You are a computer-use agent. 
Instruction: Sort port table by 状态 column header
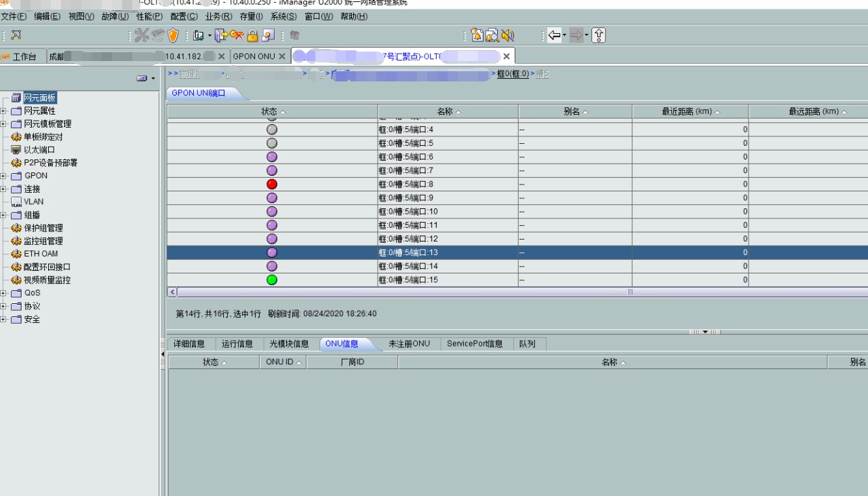273,111
